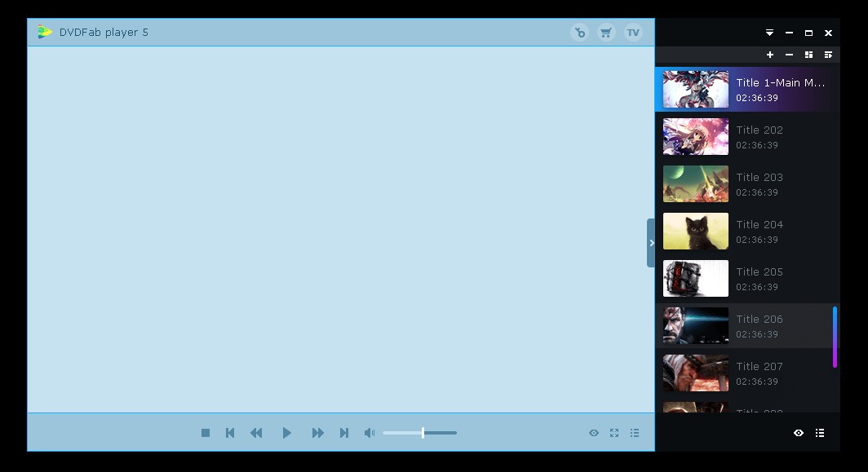Screen dimensions: 868x472
Task: Expand the hidden side panel chevron
Action: click(x=651, y=242)
